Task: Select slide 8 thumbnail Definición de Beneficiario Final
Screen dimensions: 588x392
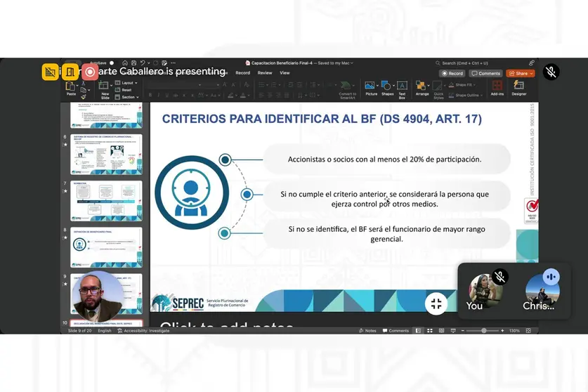Action: pyautogui.click(x=107, y=247)
